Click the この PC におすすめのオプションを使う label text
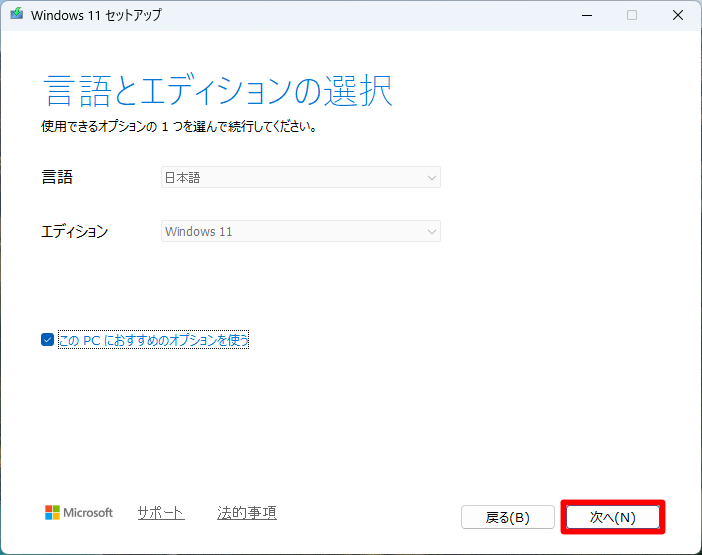This screenshot has width=702, height=555. point(154,340)
